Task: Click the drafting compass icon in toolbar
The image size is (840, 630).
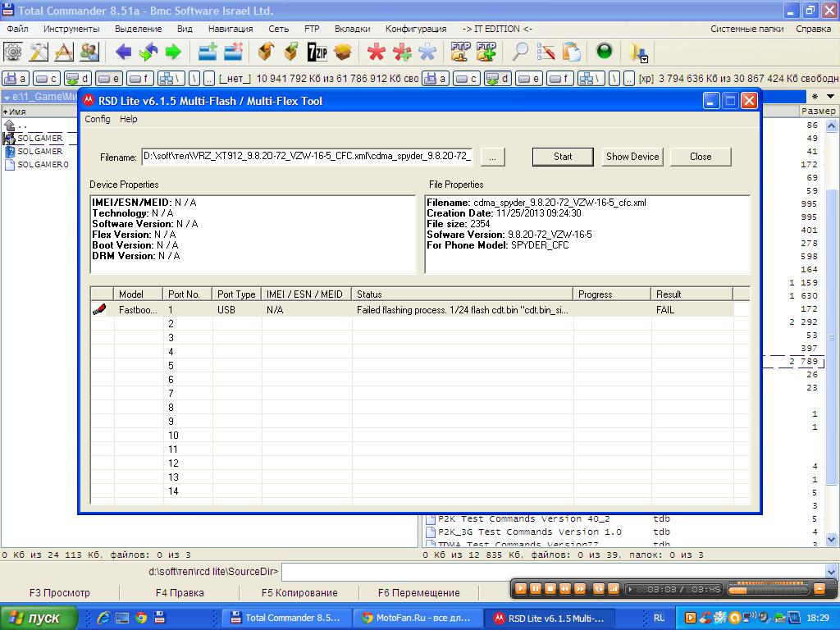Action: click(64, 52)
